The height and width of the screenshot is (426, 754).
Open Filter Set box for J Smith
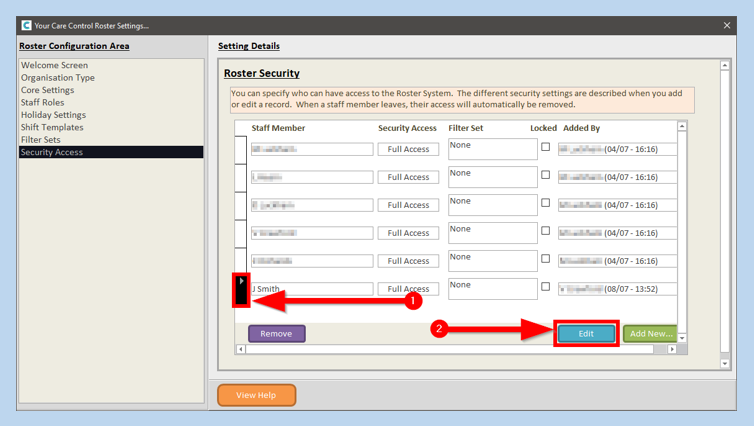point(492,289)
